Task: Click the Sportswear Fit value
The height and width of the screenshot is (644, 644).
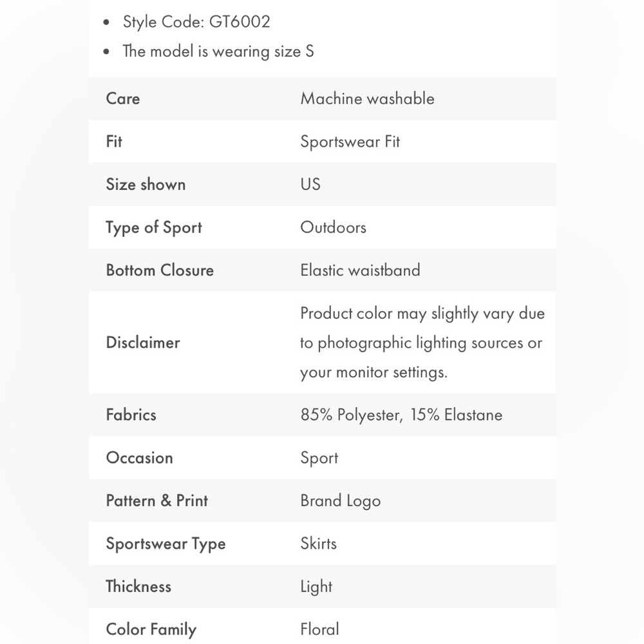Action: point(350,142)
